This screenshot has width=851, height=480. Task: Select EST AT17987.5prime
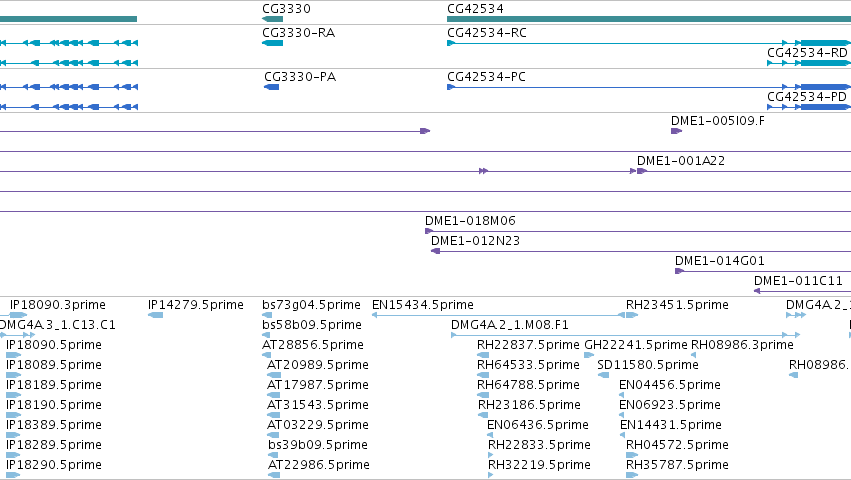pos(317,385)
